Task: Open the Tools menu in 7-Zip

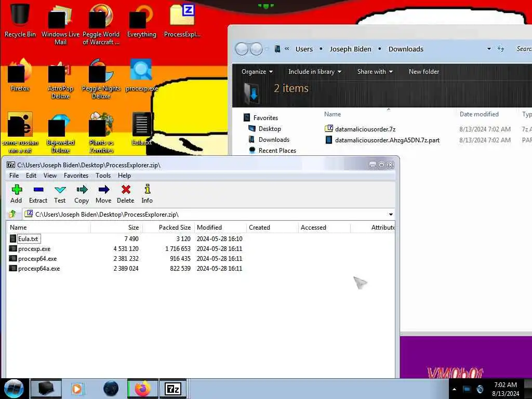Action: tap(103, 176)
